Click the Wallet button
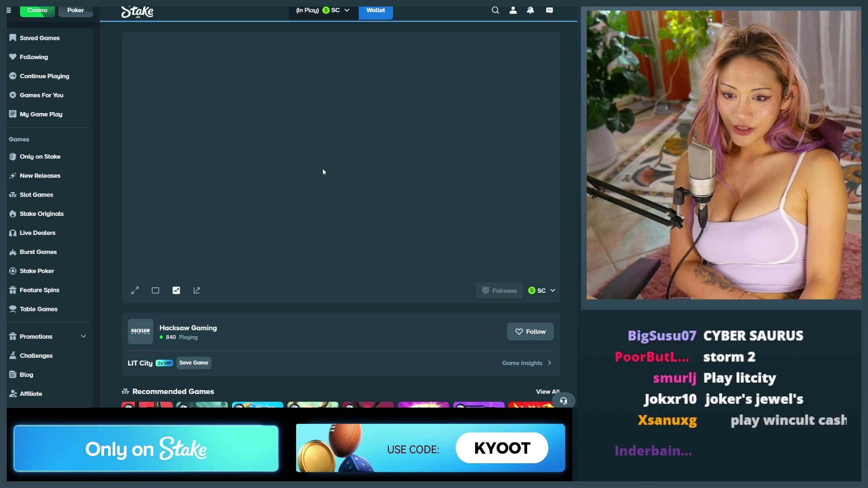Screen dimensions: 868x488 tap(376, 11)
